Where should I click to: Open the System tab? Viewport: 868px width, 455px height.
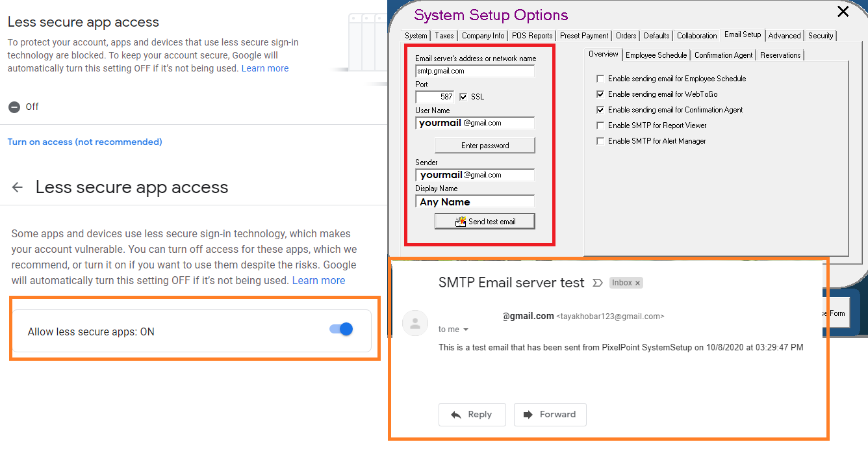416,36
